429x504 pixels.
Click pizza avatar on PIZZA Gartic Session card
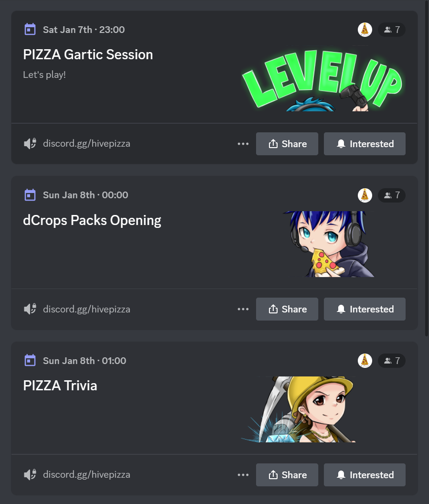365,30
